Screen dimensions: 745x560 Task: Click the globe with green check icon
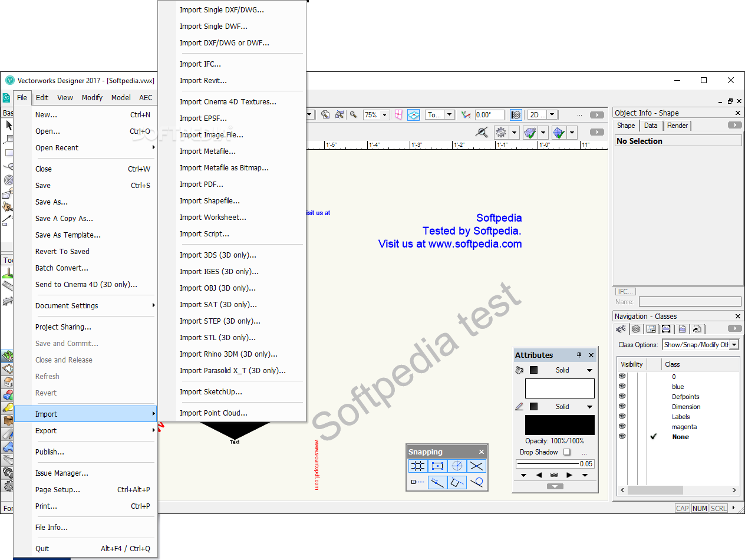click(x=558, y=133)
